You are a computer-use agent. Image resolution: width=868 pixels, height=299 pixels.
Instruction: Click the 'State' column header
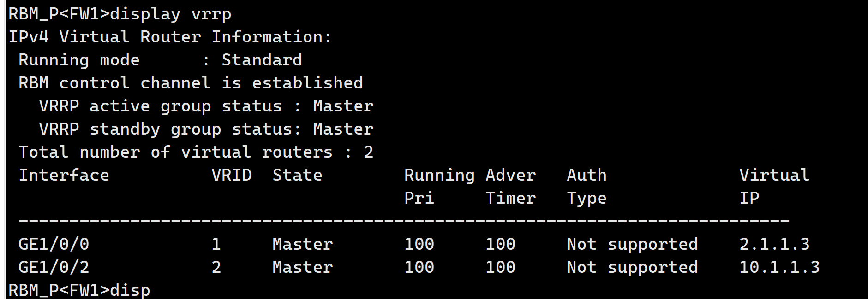(x=297, y=176)
